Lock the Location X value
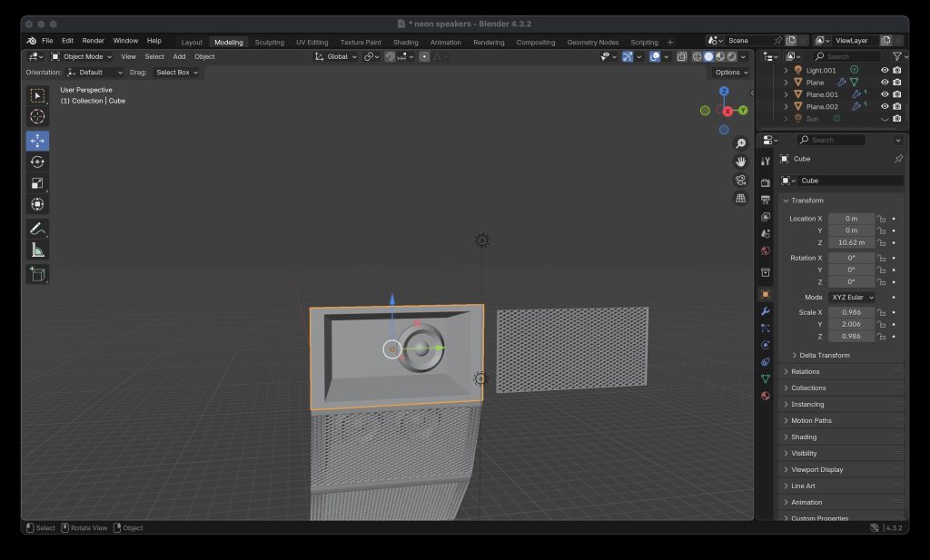This screenshot has height=560, width=930. 881,219
